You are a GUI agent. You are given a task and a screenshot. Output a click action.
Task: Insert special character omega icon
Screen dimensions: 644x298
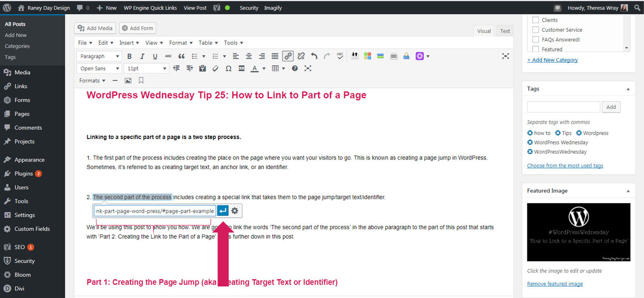(x=228, y=68)
